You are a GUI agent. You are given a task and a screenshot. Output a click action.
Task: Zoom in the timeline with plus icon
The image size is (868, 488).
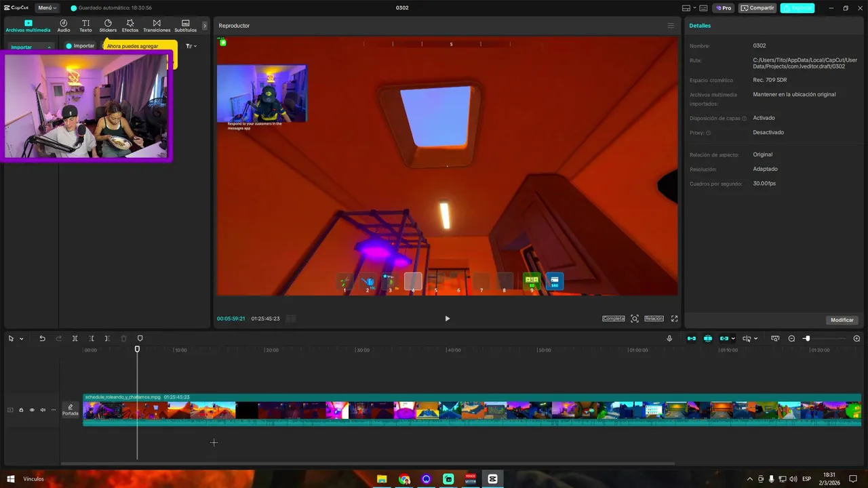(856, 338)
